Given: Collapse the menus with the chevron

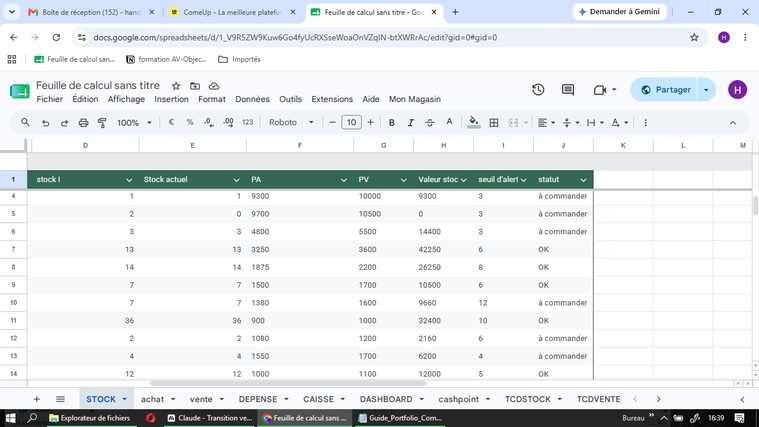Looking at the screenshot, I should coord(733,123).
